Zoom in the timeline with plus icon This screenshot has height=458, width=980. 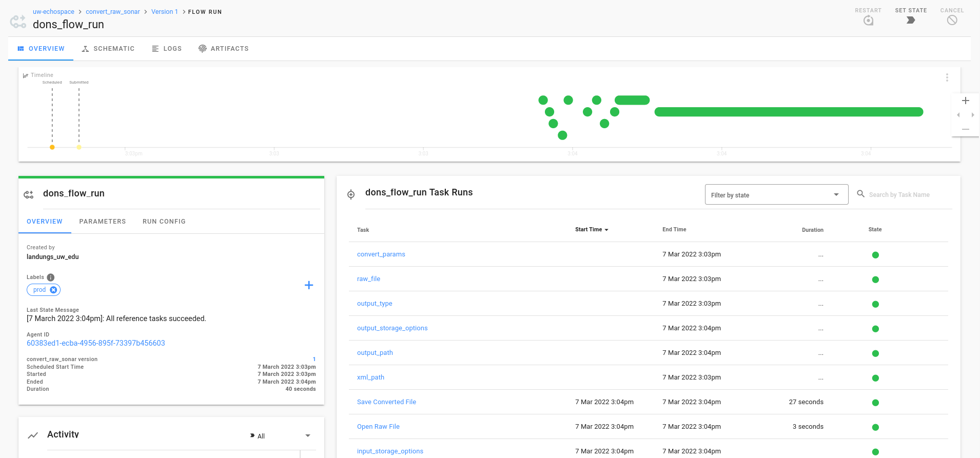pos(965,101)
